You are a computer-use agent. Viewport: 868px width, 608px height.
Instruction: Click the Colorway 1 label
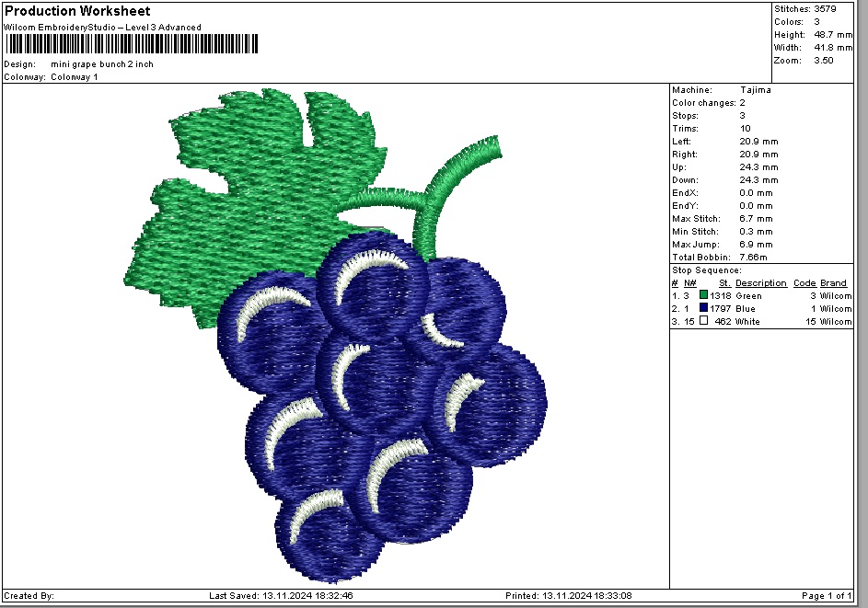coord(74,77)
